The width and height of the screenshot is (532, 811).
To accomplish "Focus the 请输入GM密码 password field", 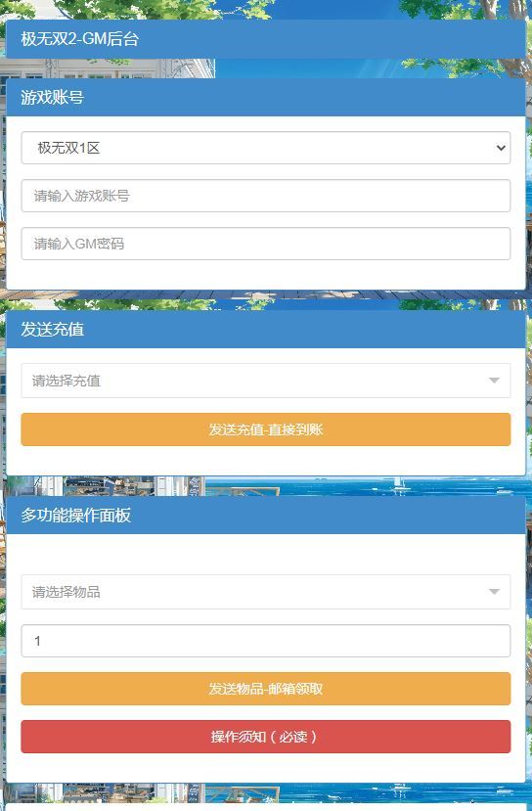I will pos(266,244).
